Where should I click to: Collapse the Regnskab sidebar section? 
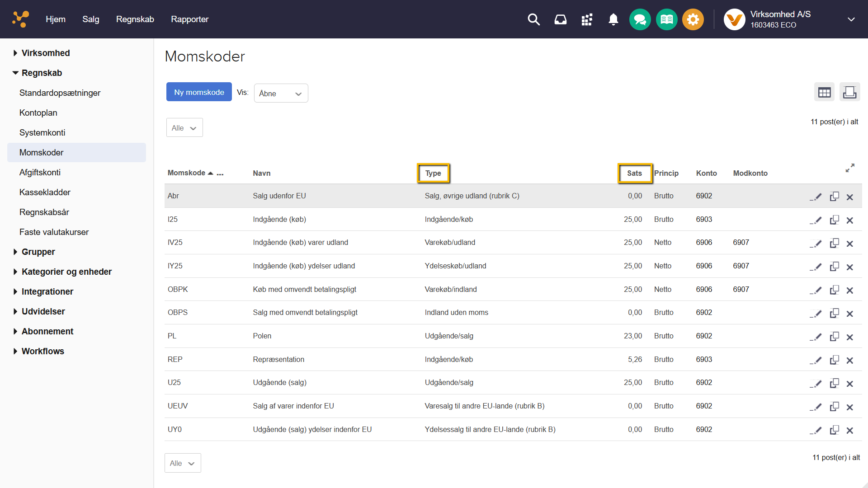tap(42, 73)
